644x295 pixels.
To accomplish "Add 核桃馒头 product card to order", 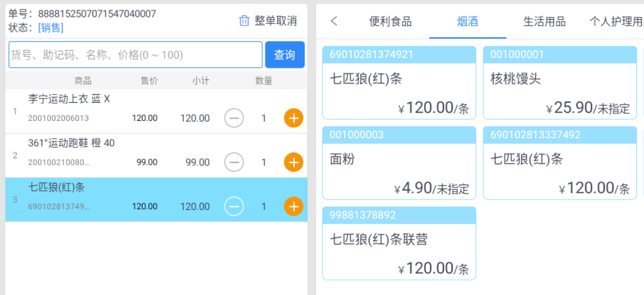I will click(x=560, y=82).
